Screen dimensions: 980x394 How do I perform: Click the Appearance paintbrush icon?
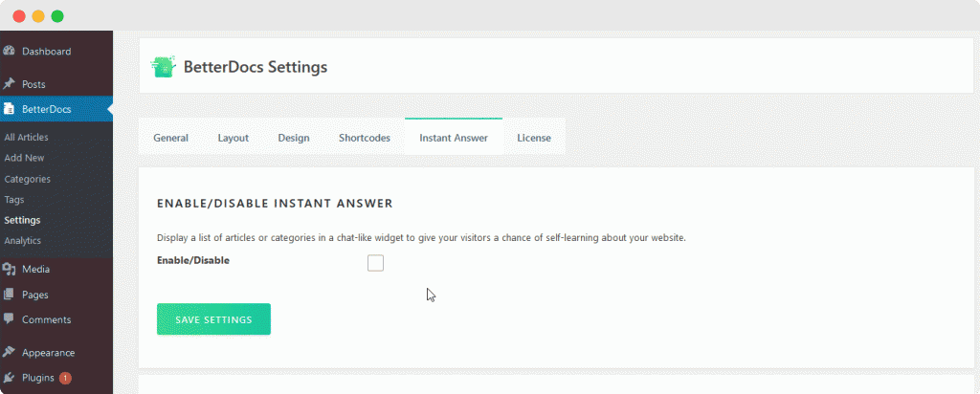click(x=8, y=352)
